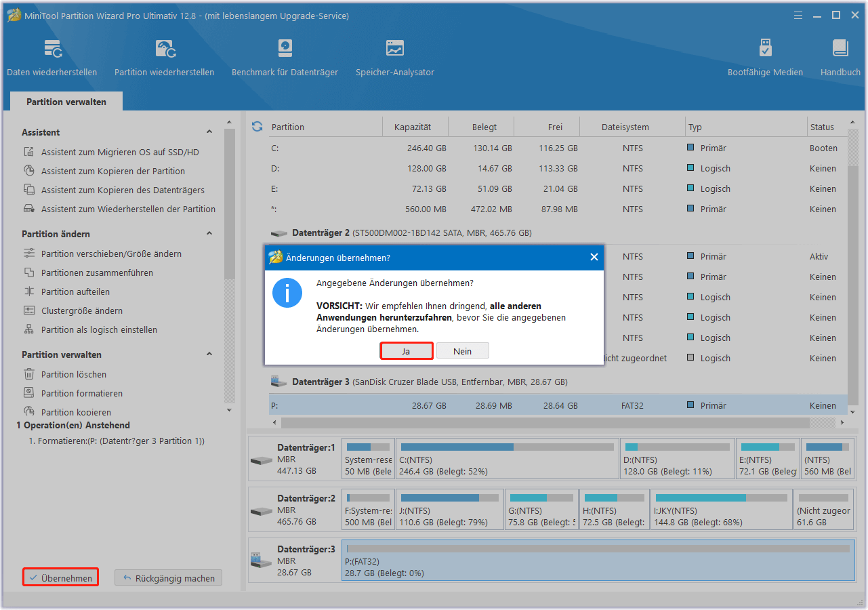
Task: Select partition D: row in list
Action: click(558, 168)
